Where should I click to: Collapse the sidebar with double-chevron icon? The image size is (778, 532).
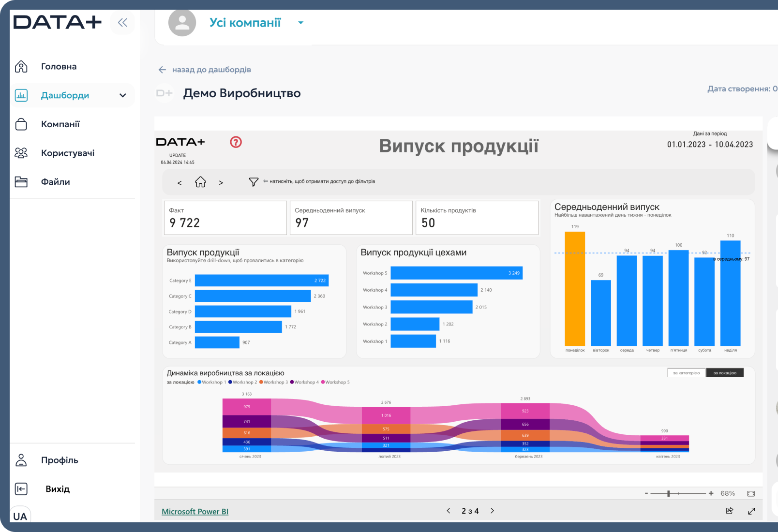point(122,23)
